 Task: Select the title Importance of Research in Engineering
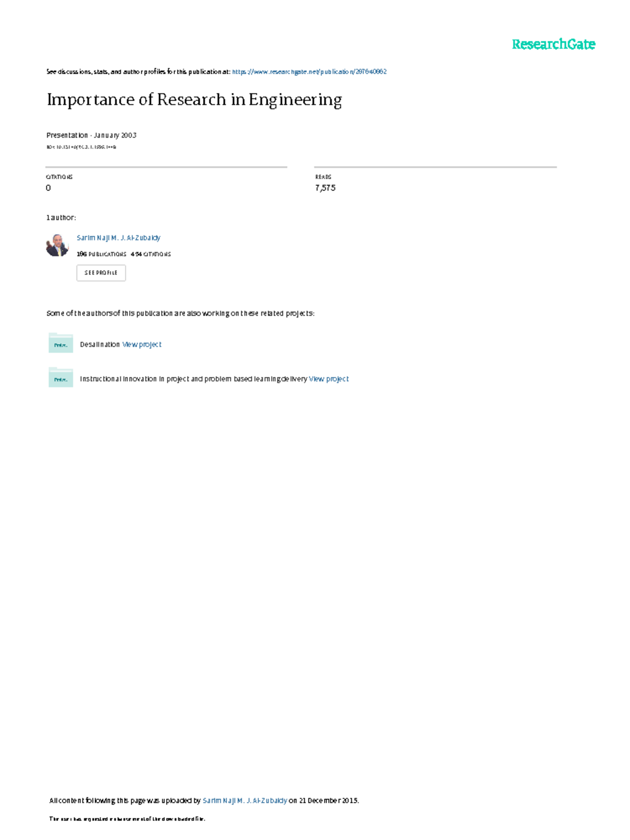click(194, 100)
